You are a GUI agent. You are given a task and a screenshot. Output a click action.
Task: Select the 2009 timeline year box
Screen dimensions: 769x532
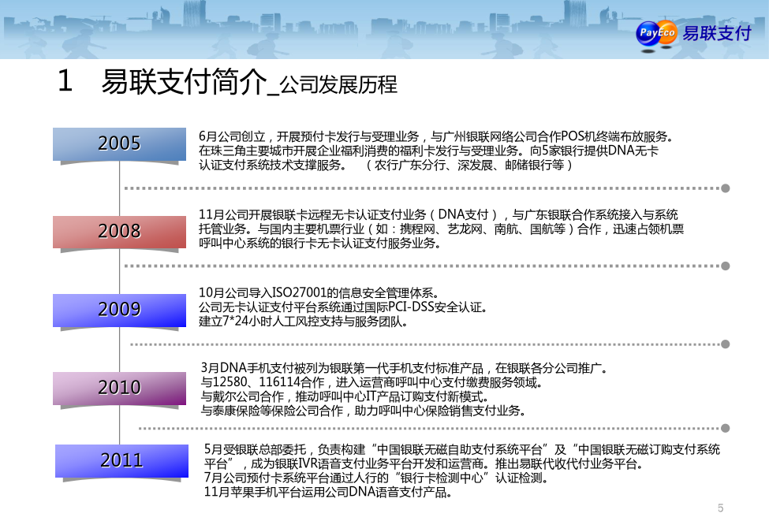coord(119,310)
